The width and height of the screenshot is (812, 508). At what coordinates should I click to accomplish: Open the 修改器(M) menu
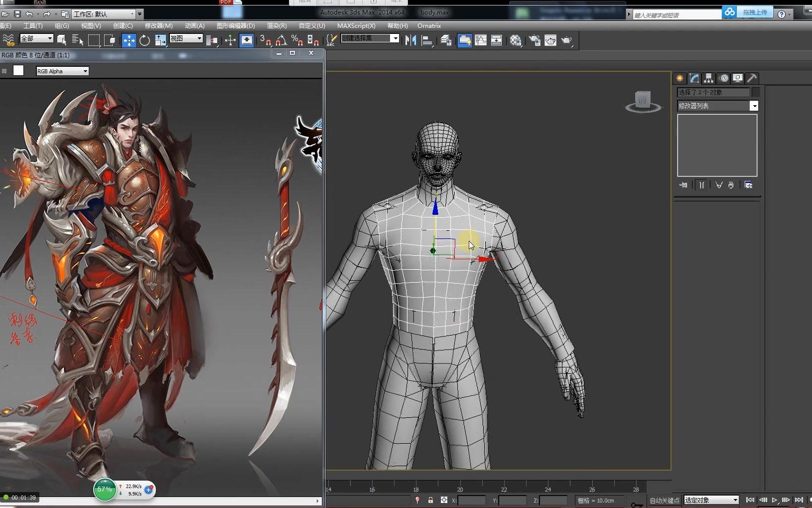pos(158,26)
